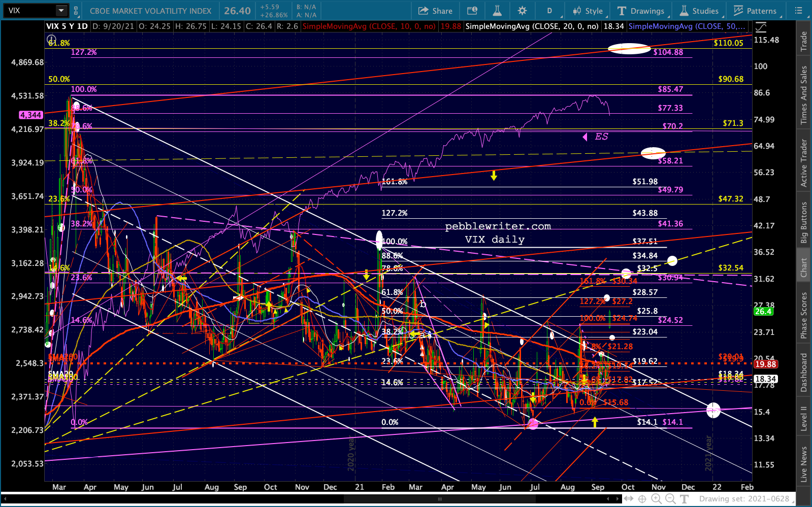The height and width of the screenshot is (507, 812).
Task: Select the text drawing tool at the bottom
Action: (x=684, y=499)
